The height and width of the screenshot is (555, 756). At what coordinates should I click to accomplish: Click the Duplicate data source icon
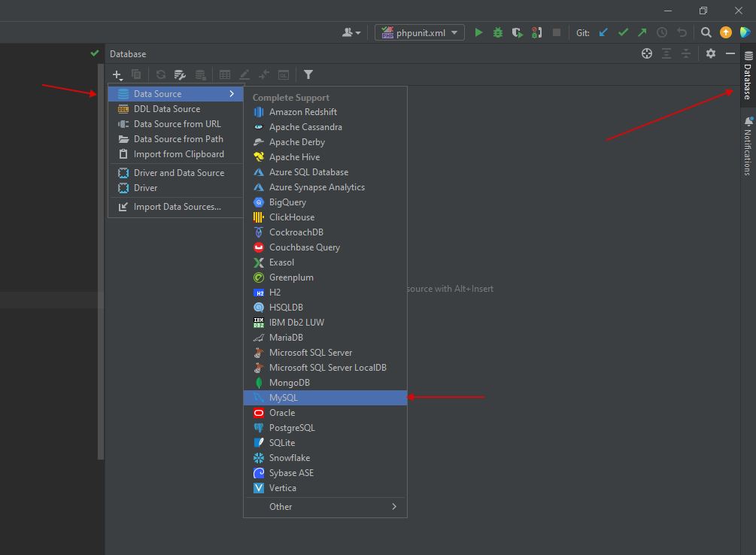tap(136, 74)
